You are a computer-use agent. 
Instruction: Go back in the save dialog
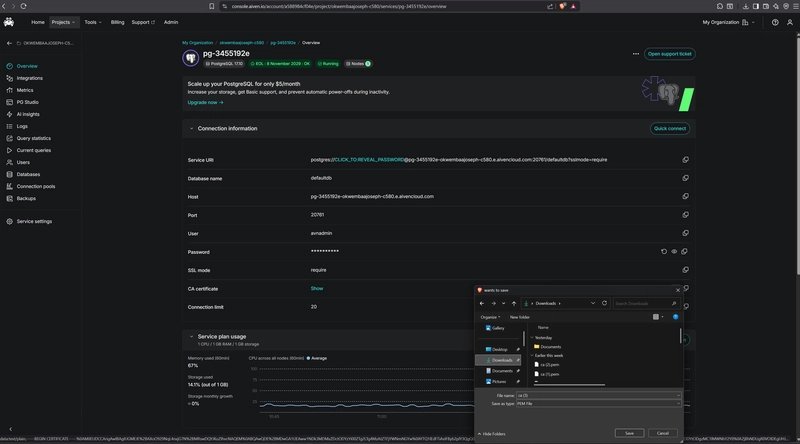pos(482,304)
